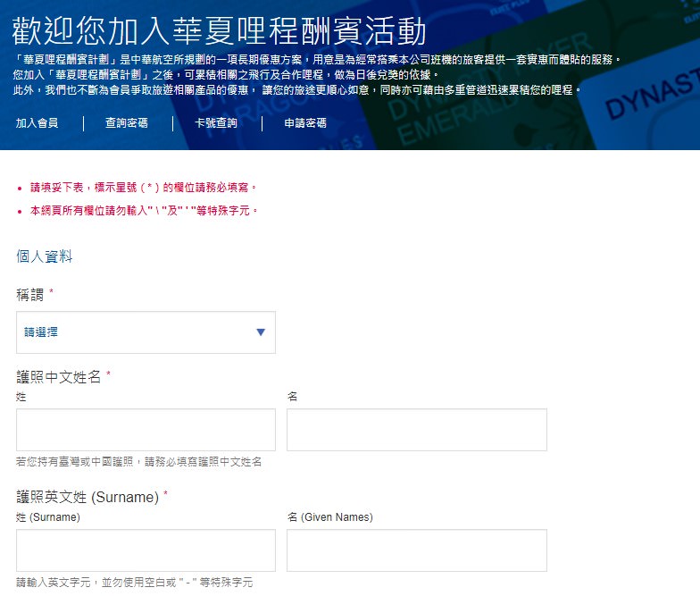Click the hint 若您持有臺灣或中國護照
Image resolution: width=700 pixels, height=596 pixels.
click(x=139, y=462)
